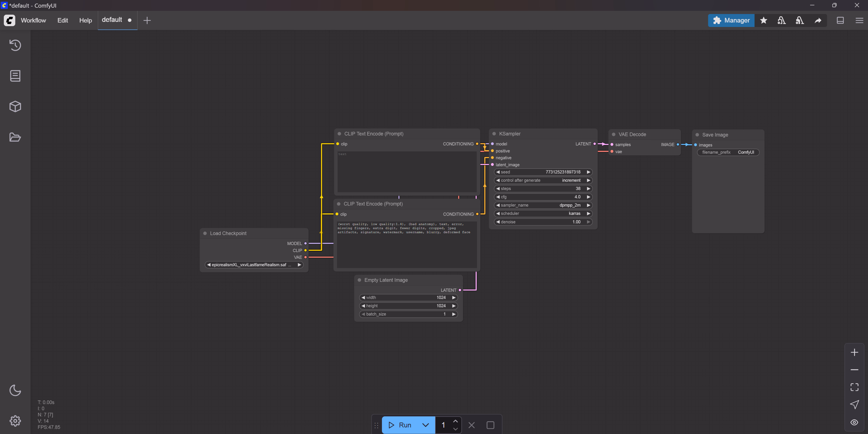
Task: Open the node library sidebar icon
Action: point(15,76)
